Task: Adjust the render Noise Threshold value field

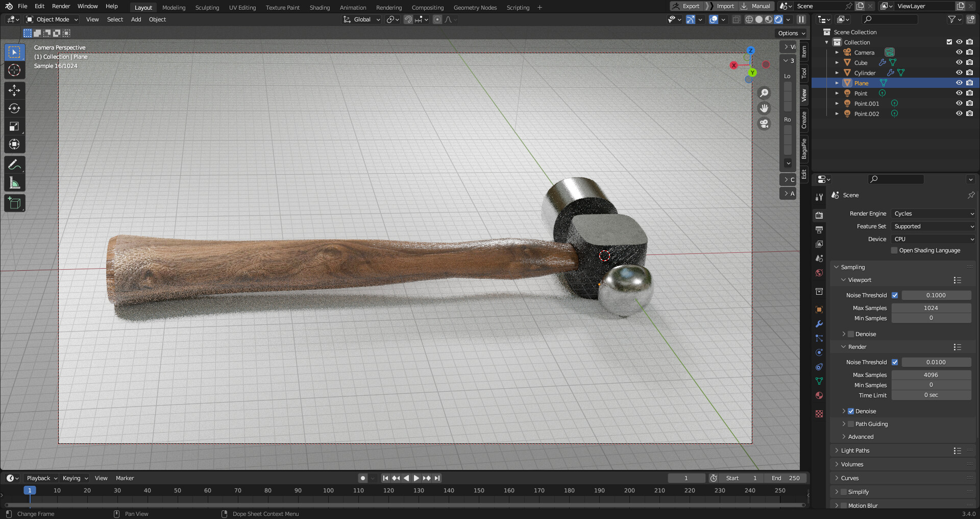Action: pyautogui.click(x=937, y=362)
